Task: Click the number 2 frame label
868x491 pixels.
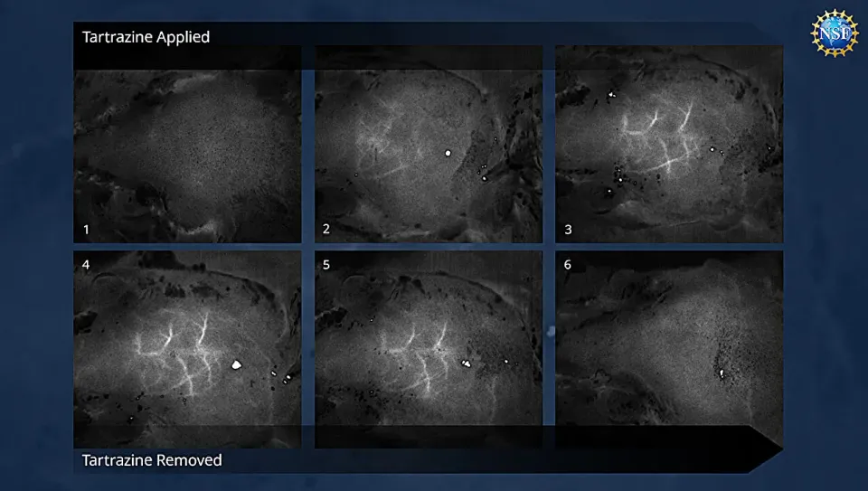Action: [x=326, y=229]
